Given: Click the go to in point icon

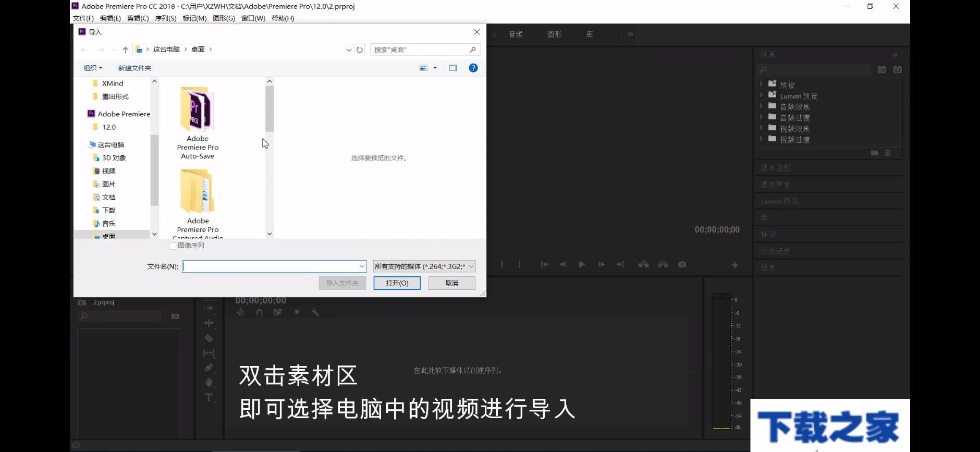Looking at the screenshot, I should (544, 265).
